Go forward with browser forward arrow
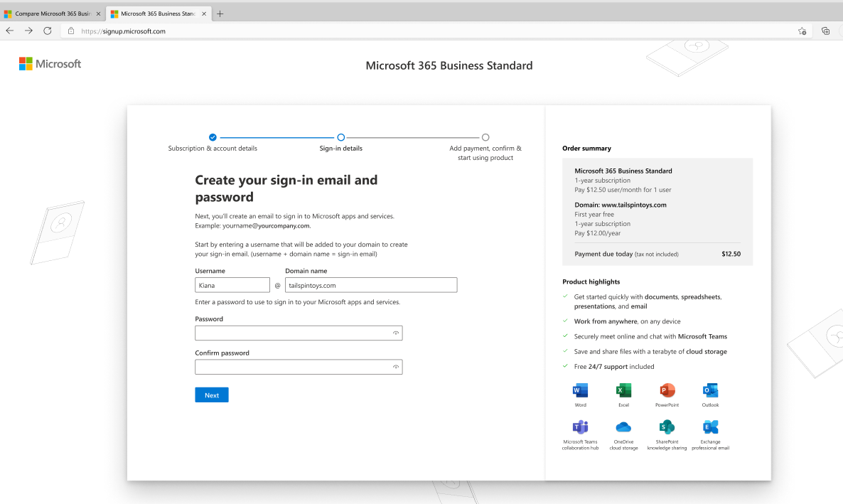 (28, 31)
